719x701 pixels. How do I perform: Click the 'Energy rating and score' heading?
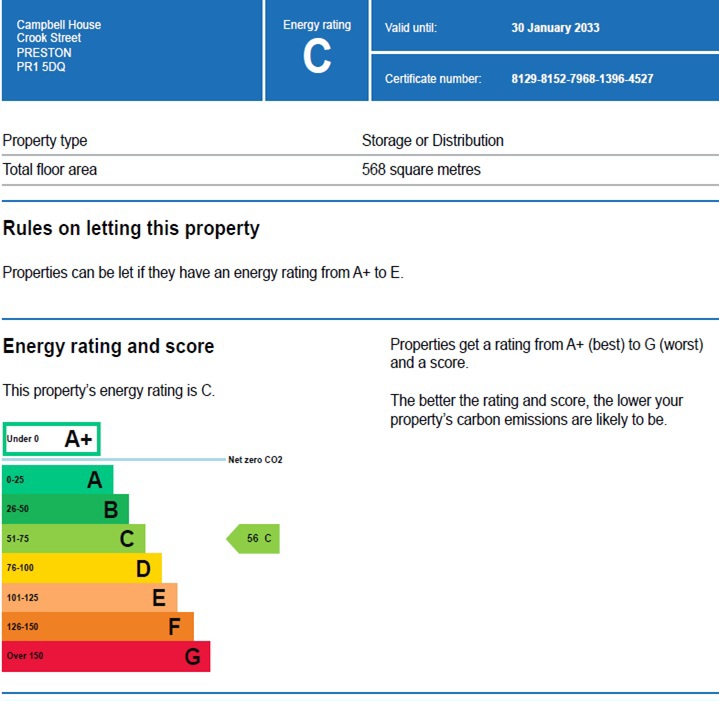click(108, 347)
